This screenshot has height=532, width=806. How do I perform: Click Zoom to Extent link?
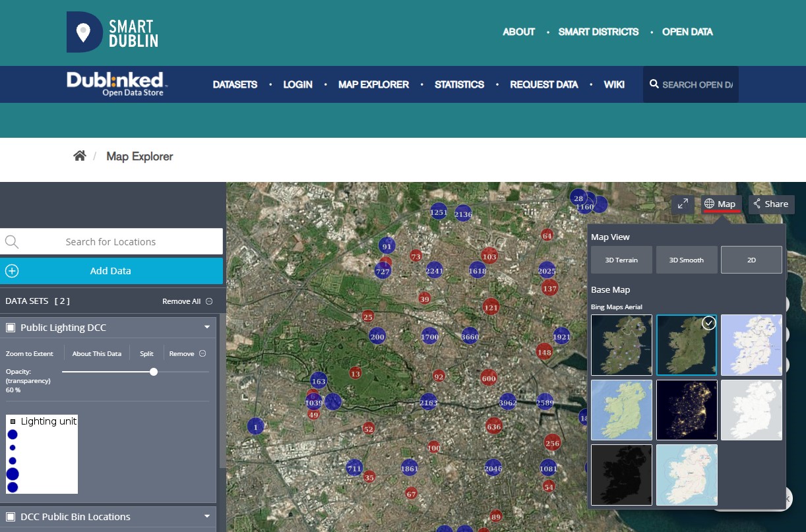pos(29,354)
